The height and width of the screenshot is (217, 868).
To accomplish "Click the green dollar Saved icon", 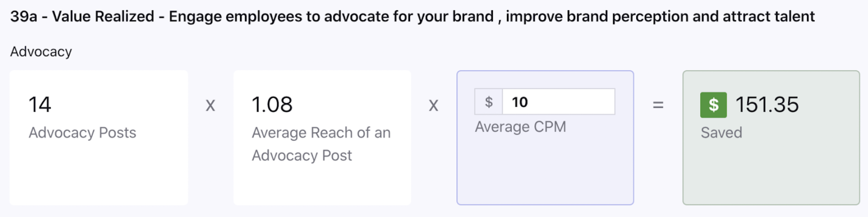I will [713, 105].
